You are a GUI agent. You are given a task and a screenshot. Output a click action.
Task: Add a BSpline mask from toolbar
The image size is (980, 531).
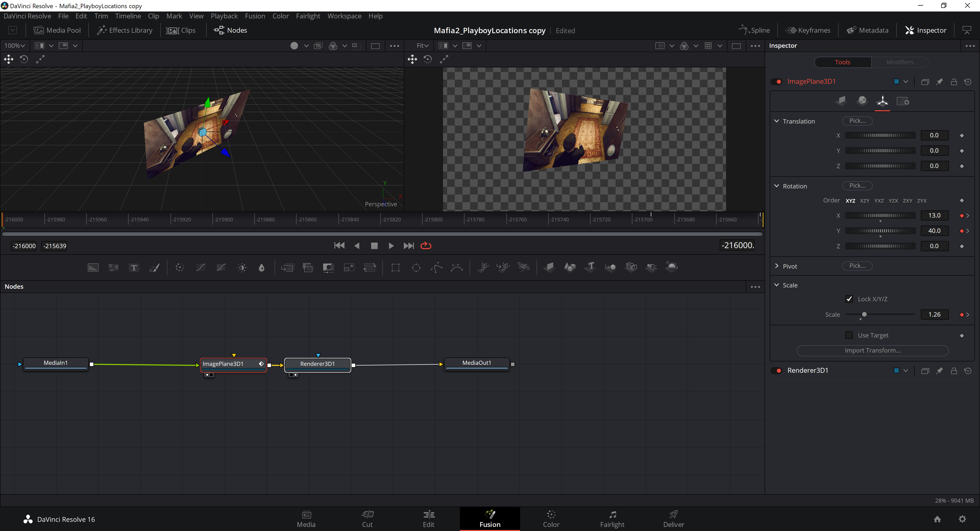click(457, 268)
